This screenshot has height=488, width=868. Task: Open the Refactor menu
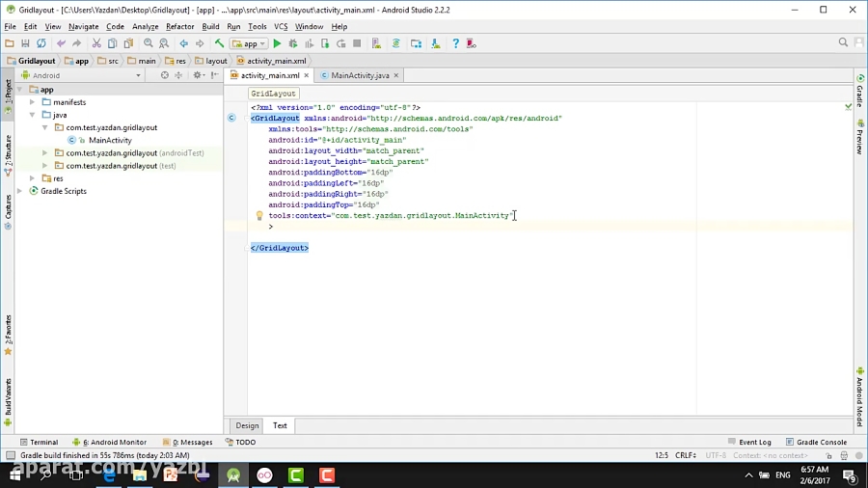tap(179, 27)
